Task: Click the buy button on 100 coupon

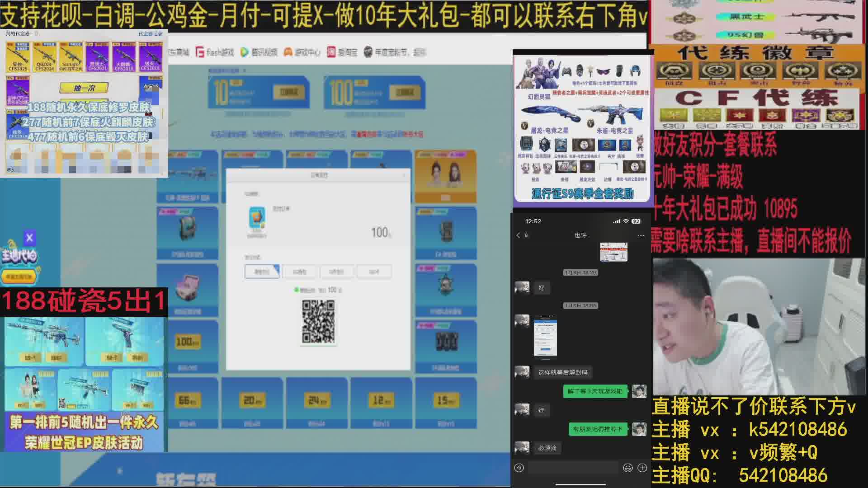Action: click(x=405, y=92)
